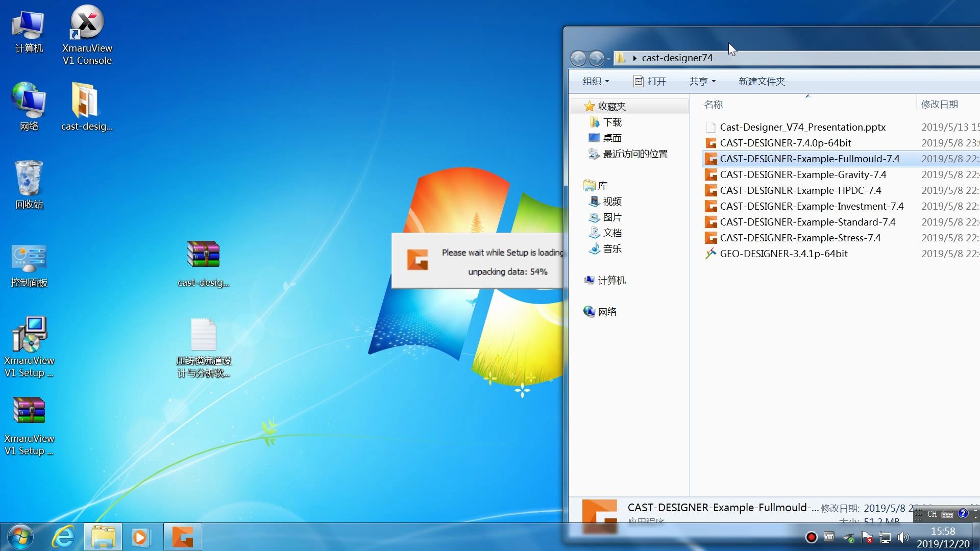
Task: Click the CAST-DESIGNER installer taskbar icon
Action: [x=182, y=537]
